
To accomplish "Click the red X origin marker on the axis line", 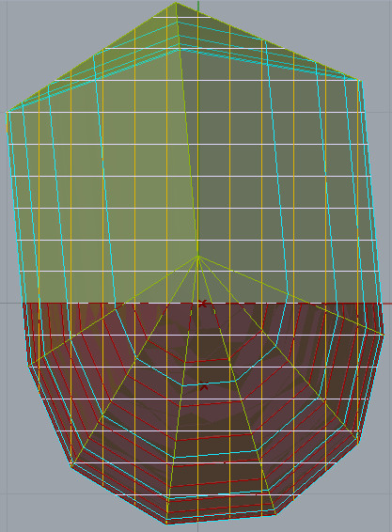I will tap(203, 304).
